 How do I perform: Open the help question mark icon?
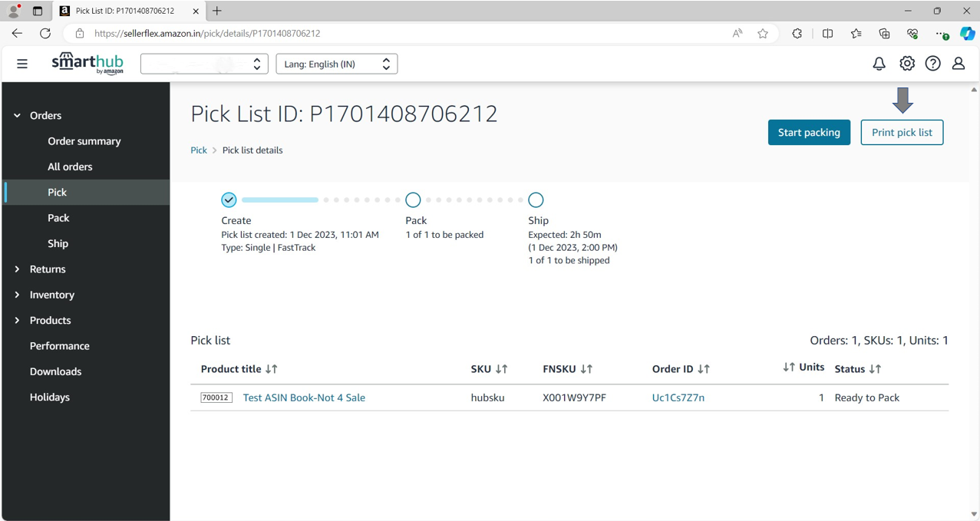point(933,64)
